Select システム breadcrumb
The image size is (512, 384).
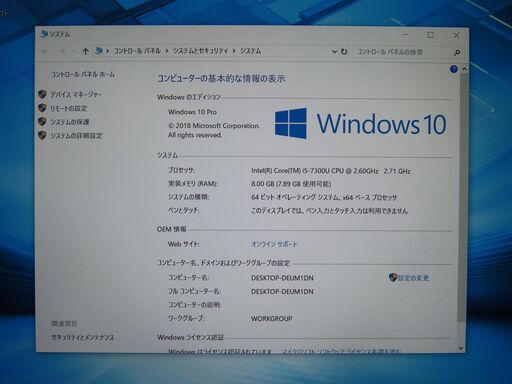pos(251,51)
